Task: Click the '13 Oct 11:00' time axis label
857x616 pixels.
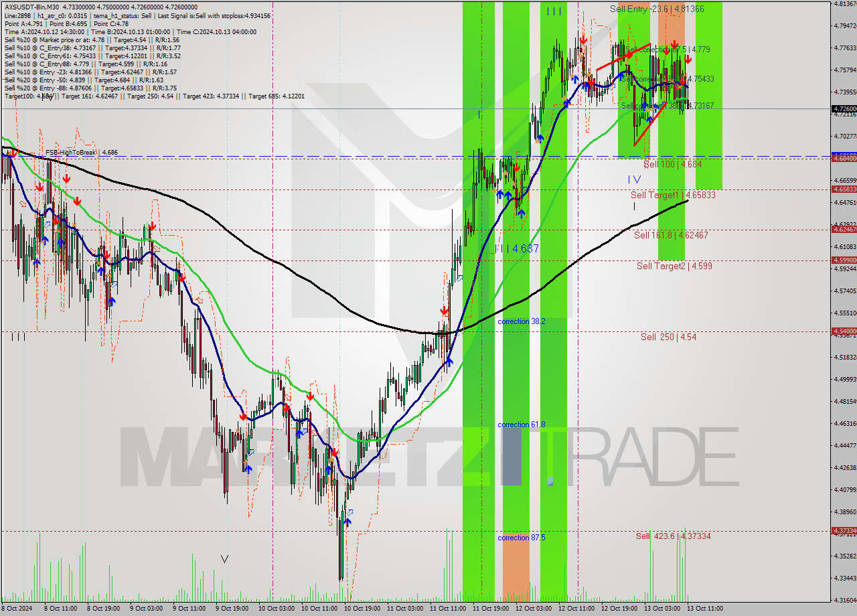Action: 705,609
